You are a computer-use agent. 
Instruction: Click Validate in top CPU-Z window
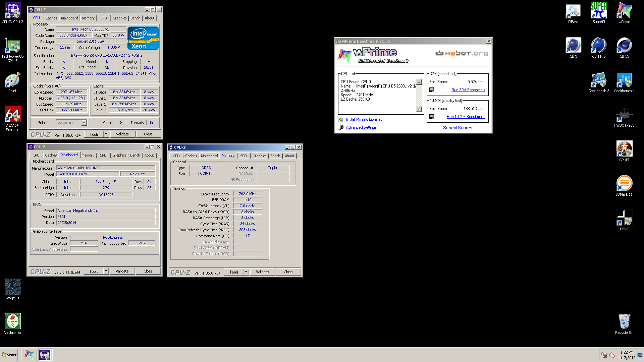tap(122, 134)
